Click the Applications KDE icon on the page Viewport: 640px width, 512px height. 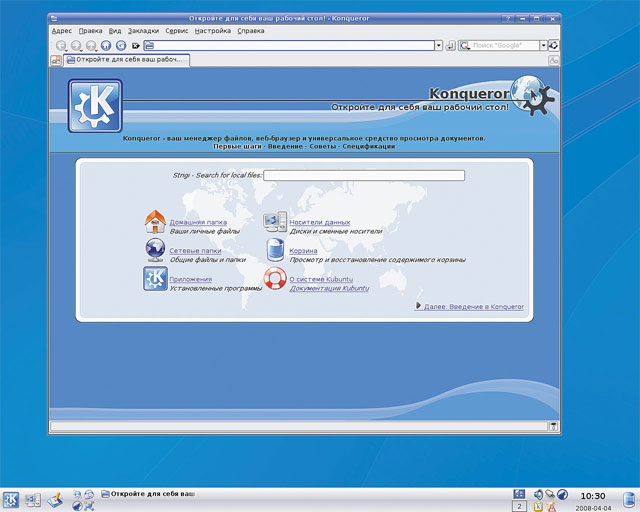click(x=155, y=278)
